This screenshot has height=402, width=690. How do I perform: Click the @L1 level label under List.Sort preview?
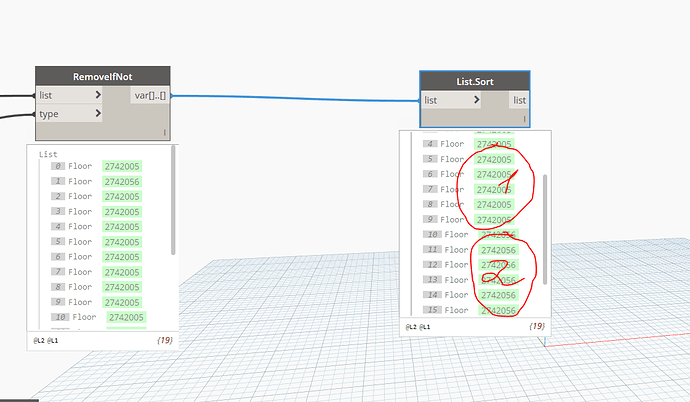[425, 327]
